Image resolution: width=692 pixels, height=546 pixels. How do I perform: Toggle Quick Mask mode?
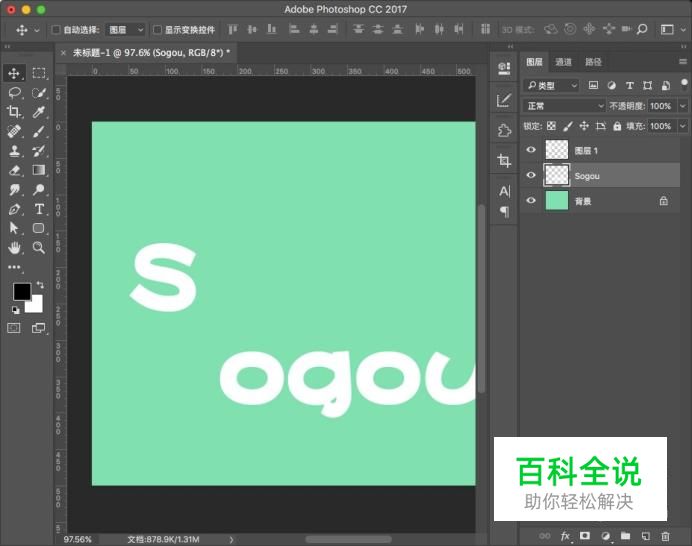tap(14, 328)
